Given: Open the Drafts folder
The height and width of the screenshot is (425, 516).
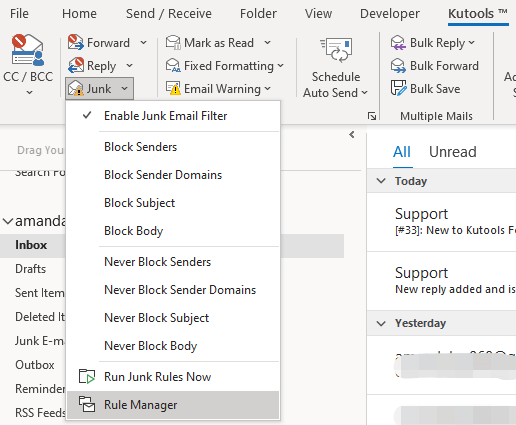Looking at the screenshot, I should (31, 269).
